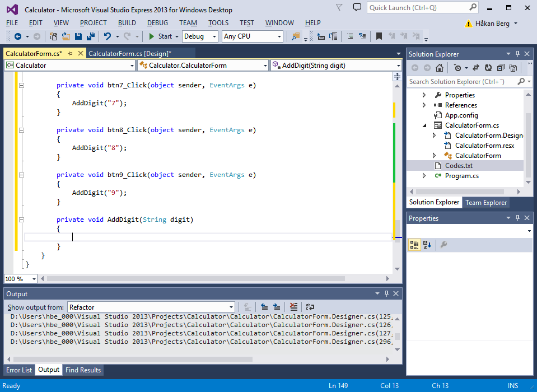
Task: Switch to the Team Explorer tab
Action: (x=485, y=203)
